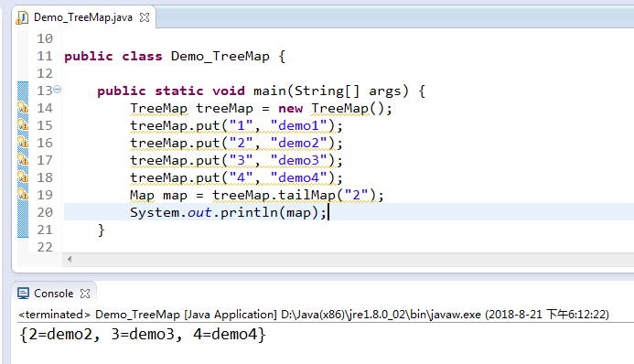Collapse the main method fold marker
Screen dimensions: 634x364
(x=58, y=90)
